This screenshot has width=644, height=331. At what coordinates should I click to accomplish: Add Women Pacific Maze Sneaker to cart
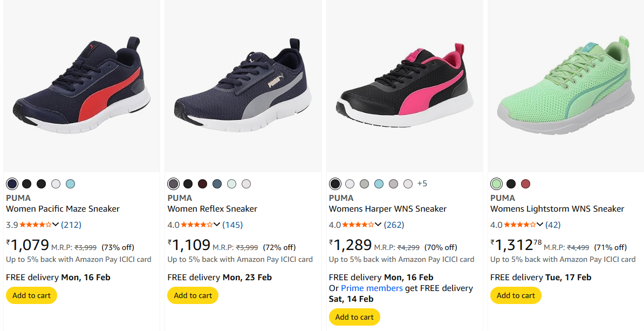pyautogui.click(x=31, y=295)
